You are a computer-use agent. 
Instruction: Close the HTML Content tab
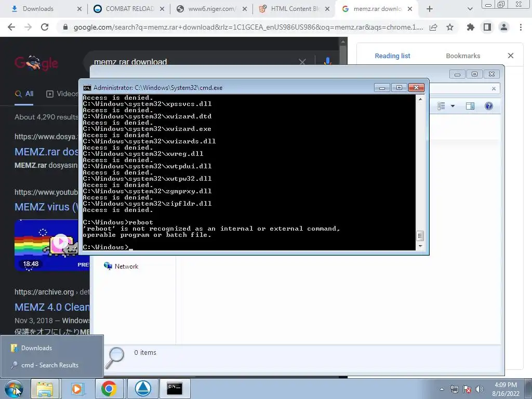pos(327,9)
